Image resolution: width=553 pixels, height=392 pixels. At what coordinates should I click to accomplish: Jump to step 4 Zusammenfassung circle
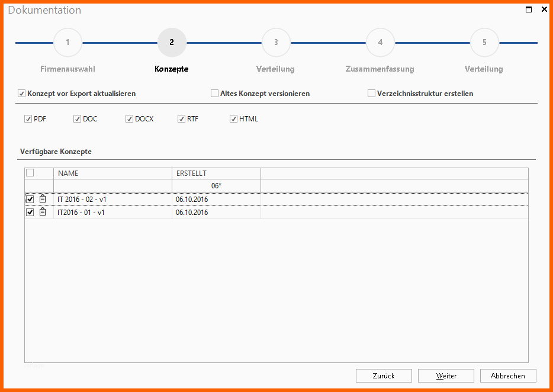[380, 43]
